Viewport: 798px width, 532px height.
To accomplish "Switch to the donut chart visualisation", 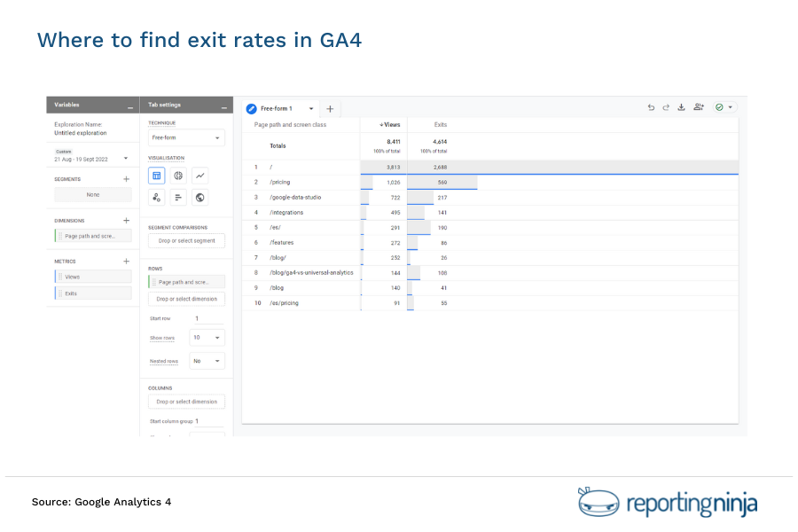I will [180, 176].
